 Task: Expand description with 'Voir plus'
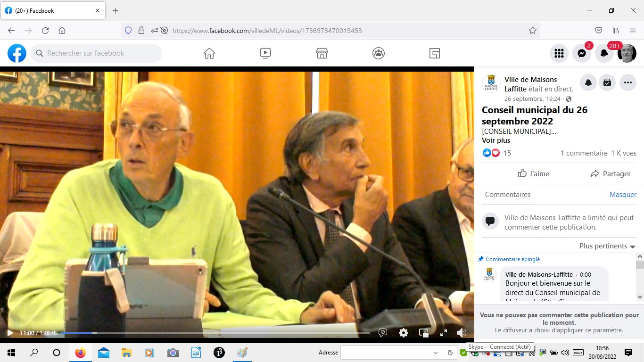[x=495, y=140]
